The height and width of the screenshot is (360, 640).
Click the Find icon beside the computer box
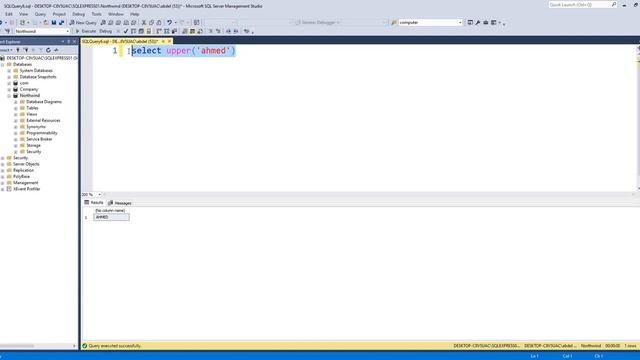394,22
